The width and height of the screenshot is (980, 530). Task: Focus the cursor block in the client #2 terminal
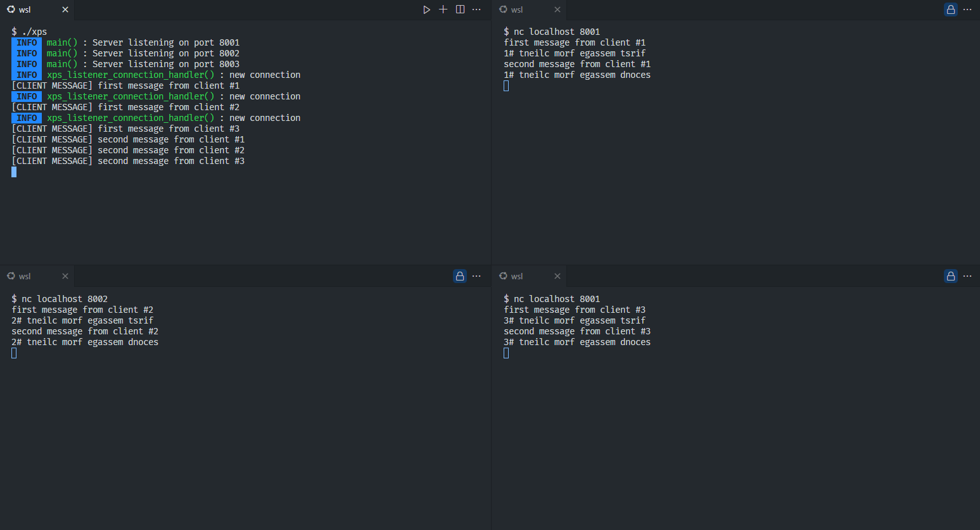pyautogui.click(x=14, y=353)
